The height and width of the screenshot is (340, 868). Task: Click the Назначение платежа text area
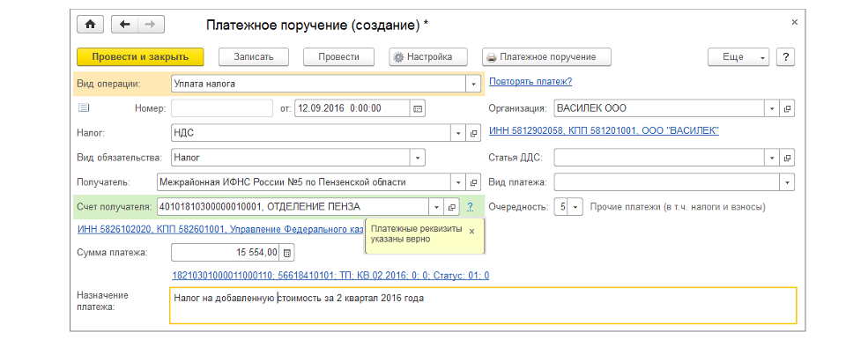tap(483, 305)
